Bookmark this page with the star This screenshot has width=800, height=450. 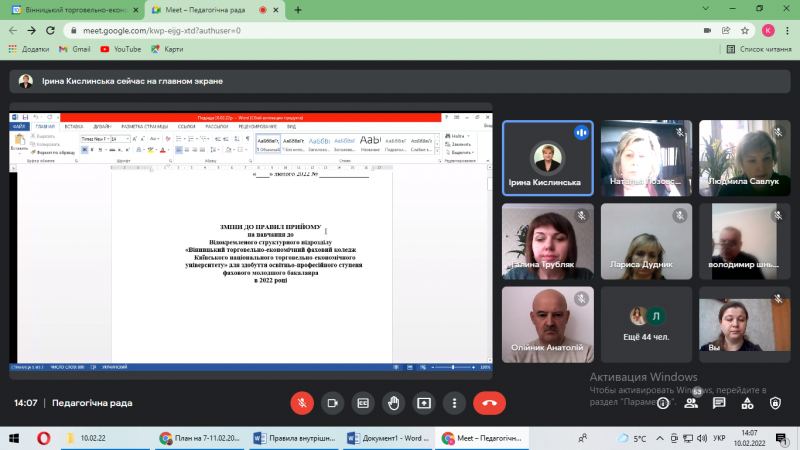point(745,31)
